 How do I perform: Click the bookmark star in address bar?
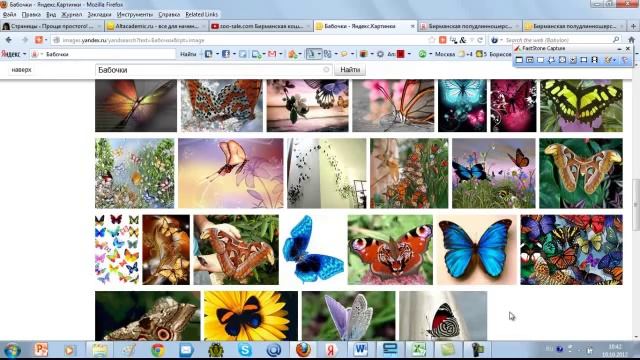click(432, 40)
